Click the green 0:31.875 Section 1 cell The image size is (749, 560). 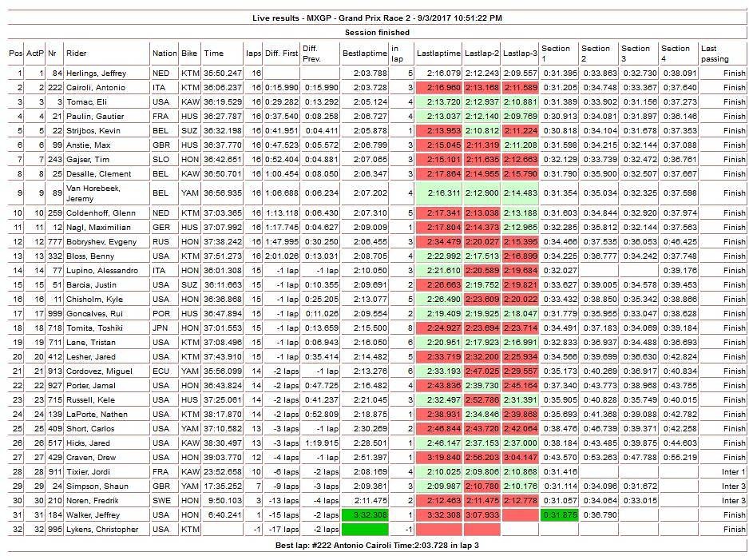tap(558, 515)
